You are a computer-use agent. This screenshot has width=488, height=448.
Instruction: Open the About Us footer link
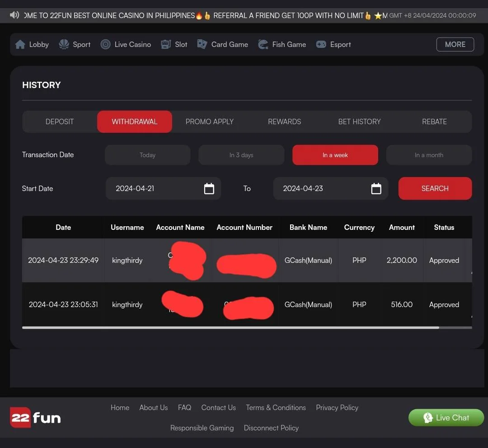pos(154,407)
